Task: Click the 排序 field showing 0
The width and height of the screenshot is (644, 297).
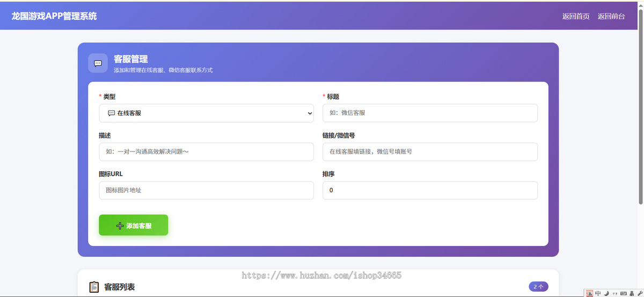Action: pyautogui.click(x=430, y=191)
